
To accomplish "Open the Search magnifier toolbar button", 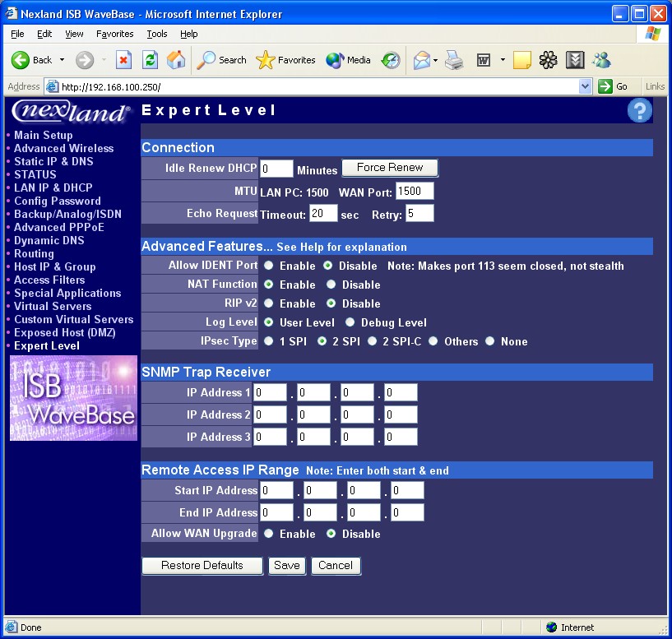I will tap(221, 60).
